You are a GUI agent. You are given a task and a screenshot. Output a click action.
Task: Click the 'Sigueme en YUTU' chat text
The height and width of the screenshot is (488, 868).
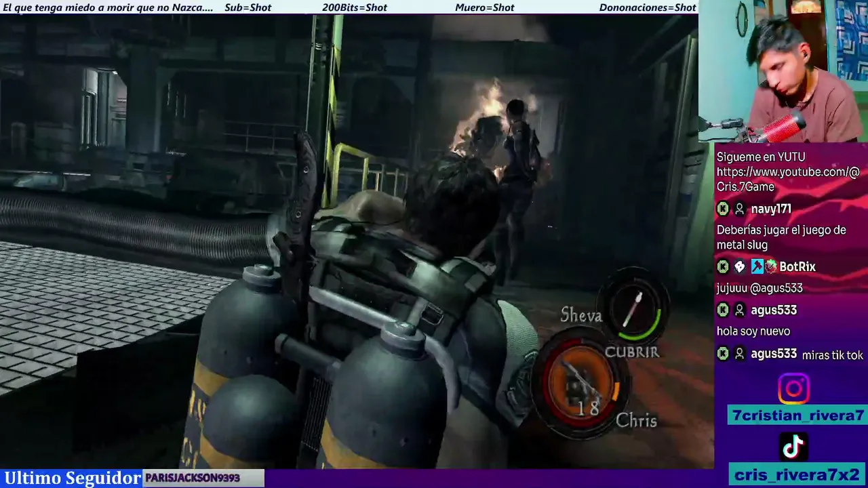pyautogui.click(x=761, y=157)
